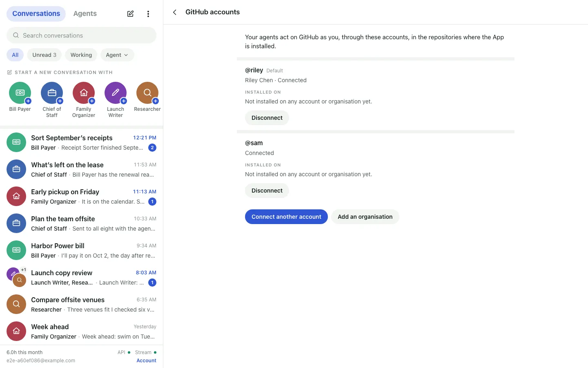Open the three-dot more options menu
Viewport: 588px width, 368px height.
tap(148, 14)
